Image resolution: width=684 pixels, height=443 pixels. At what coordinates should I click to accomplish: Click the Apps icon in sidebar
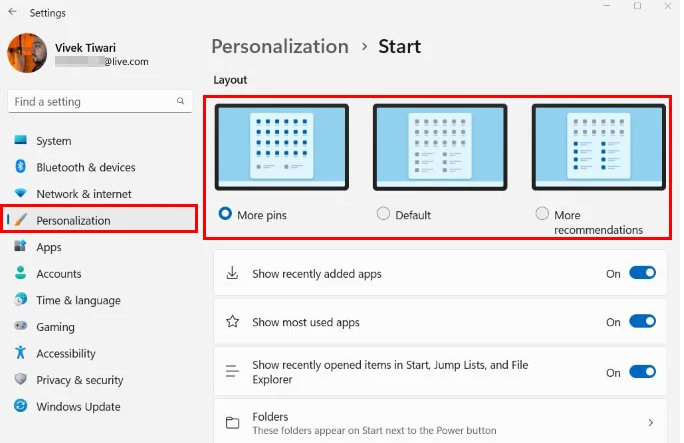coord(20,247)
